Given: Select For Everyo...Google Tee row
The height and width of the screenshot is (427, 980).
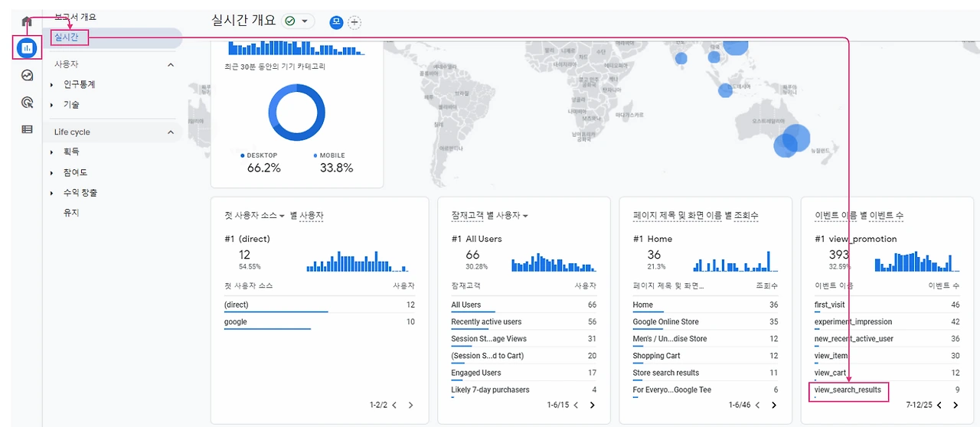Looking at the screenshot, I should click(705, 390).
